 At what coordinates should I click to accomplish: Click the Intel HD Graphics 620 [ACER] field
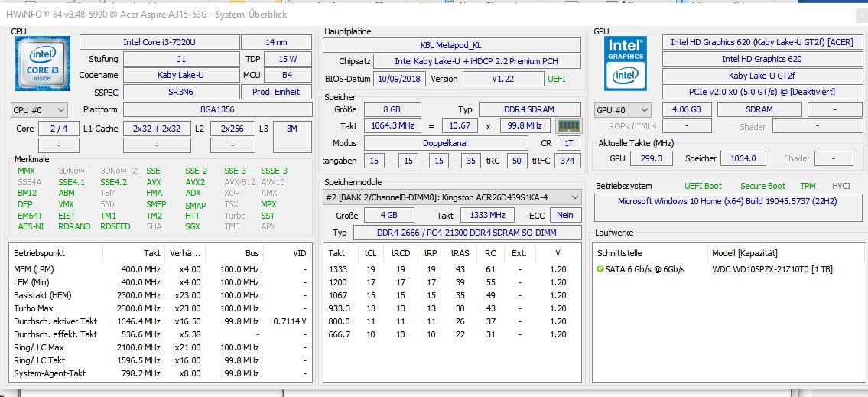[762, 42]
